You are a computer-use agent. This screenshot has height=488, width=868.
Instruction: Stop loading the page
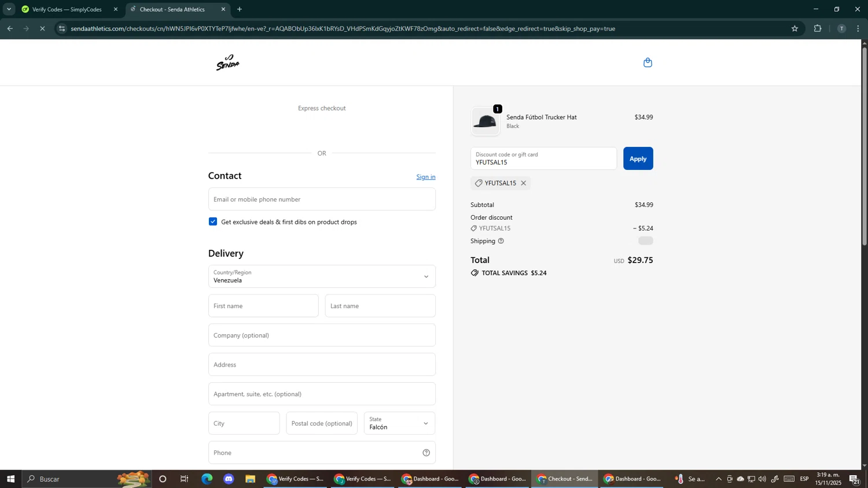[x=42, y=28]
